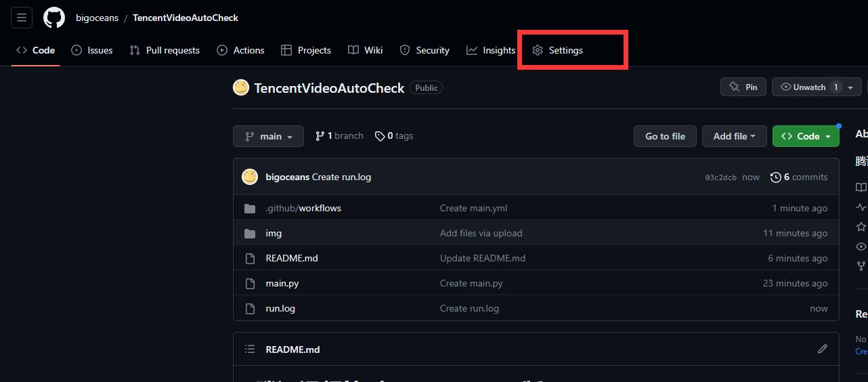Click bigoceans avatar in commit row
The width and height of the screenshot is (868, 382).
pos(250,177)
